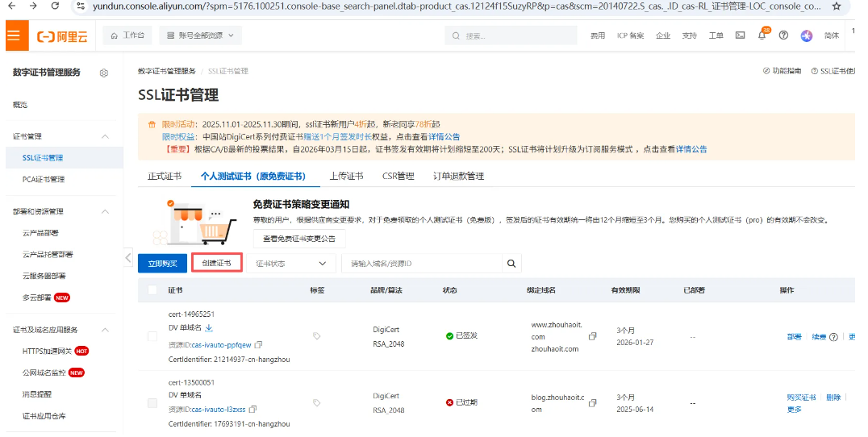Click the blue 立即购买 button

click(x=161, y=264)
